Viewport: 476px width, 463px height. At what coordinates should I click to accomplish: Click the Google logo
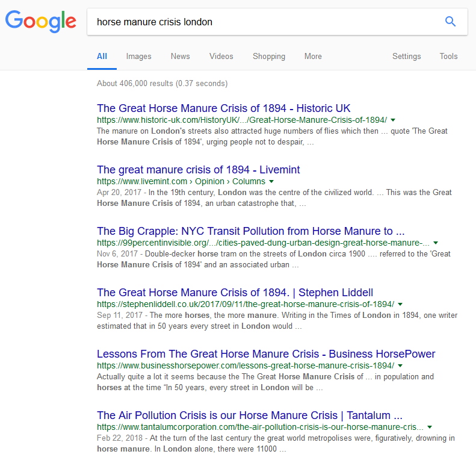[41, 22]
